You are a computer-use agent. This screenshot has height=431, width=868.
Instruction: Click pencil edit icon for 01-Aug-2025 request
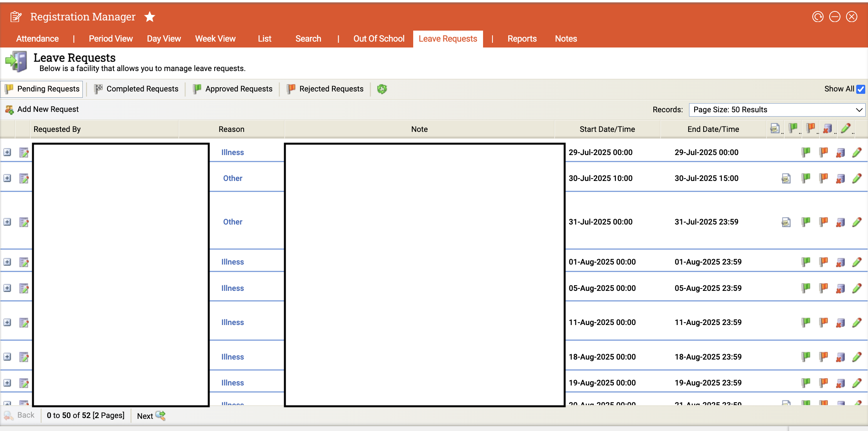pyautogui.click(x=857, y=262)
